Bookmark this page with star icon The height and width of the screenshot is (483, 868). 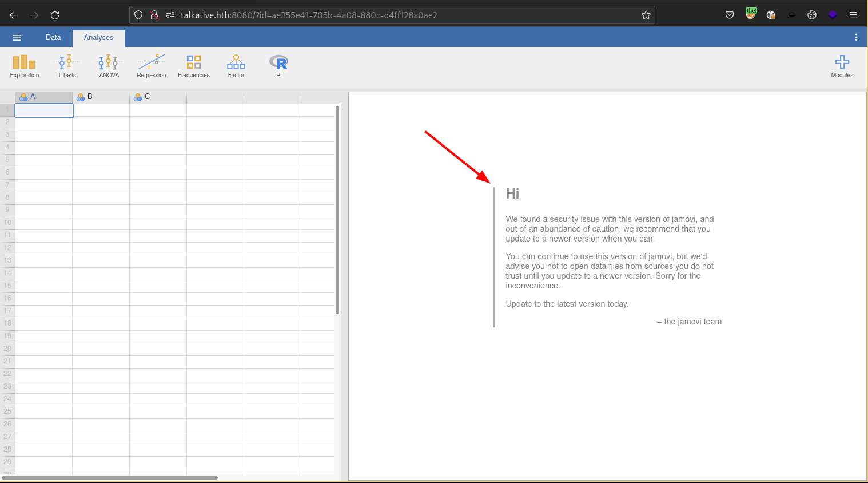[646, 15]
